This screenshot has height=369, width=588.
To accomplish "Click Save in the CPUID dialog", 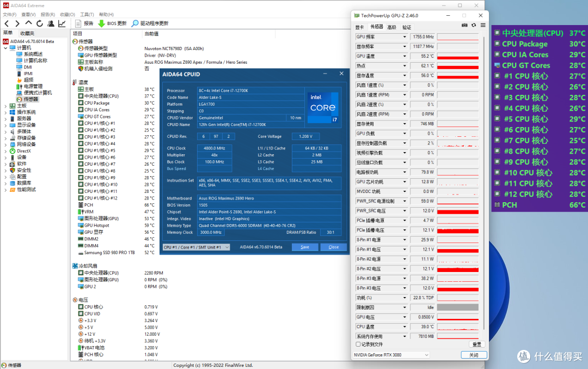I will pyautogui.click(x=305, y=247).
